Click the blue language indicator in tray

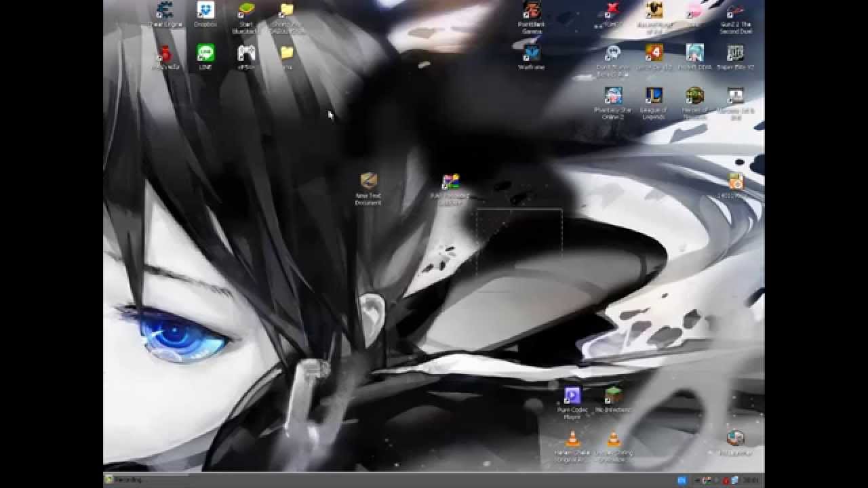coord(682,480)
